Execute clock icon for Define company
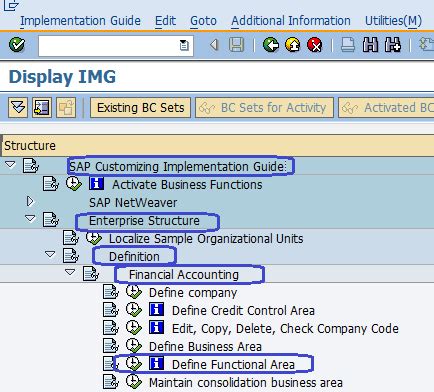This screenshot has width=434, height=392. point(134,292)
